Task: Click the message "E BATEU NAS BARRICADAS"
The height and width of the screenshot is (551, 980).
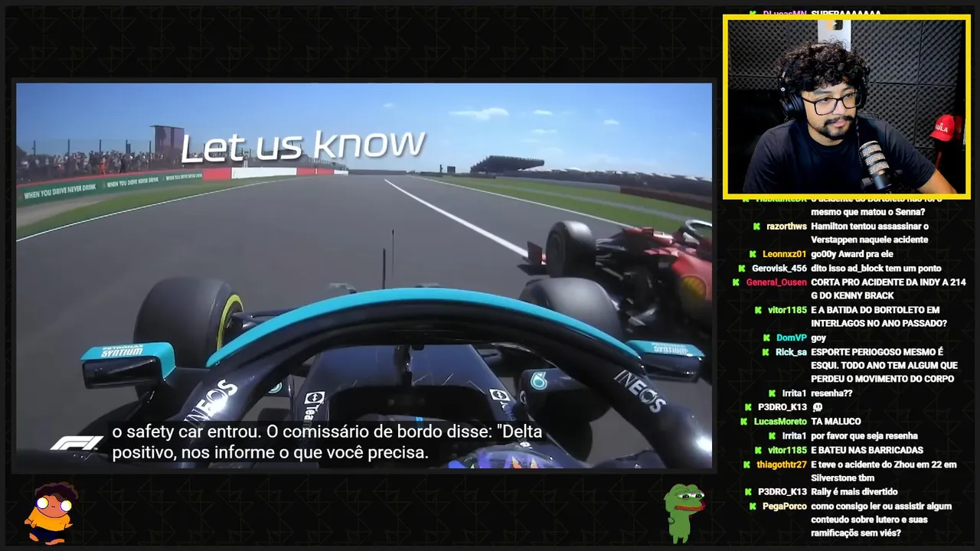Action: [x=867, y=450]
